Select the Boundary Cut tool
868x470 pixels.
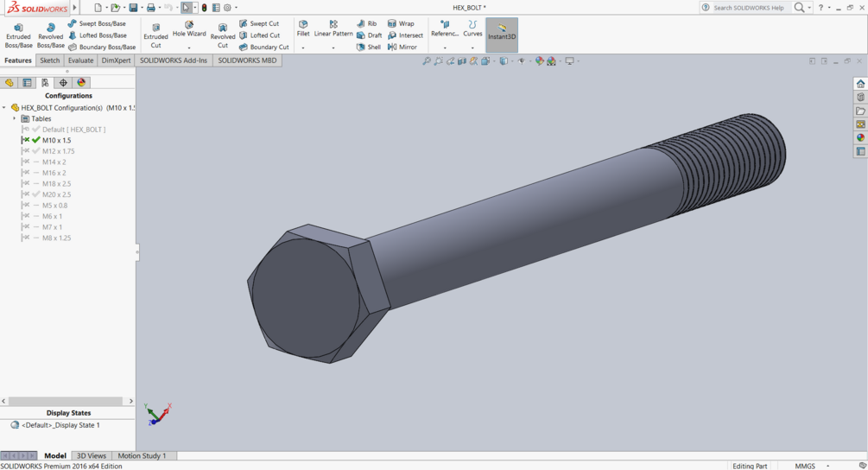[263, 47]
